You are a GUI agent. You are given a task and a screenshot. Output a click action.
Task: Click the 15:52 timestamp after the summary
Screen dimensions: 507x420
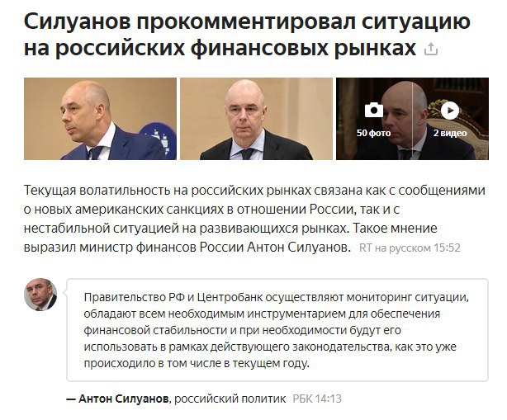point(447,248)
